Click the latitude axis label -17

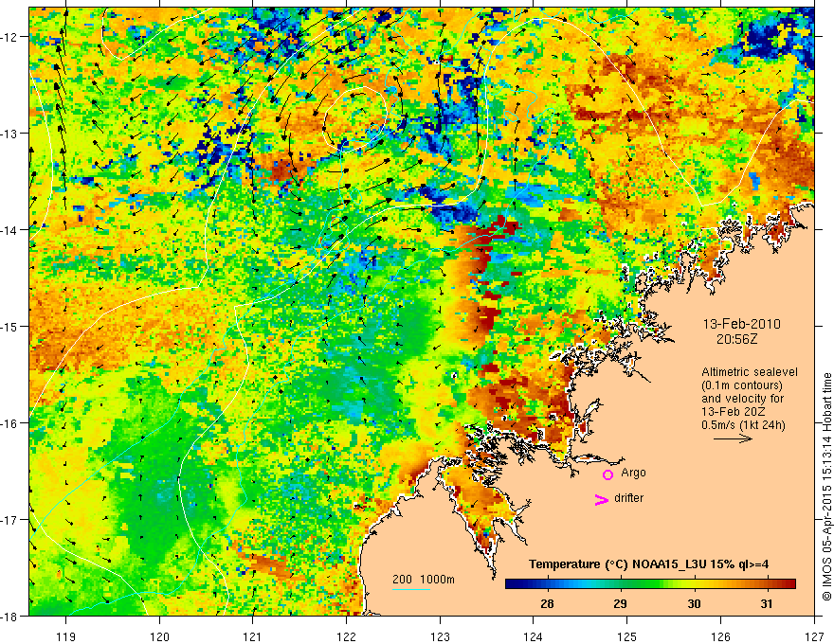tap(9, 520)
